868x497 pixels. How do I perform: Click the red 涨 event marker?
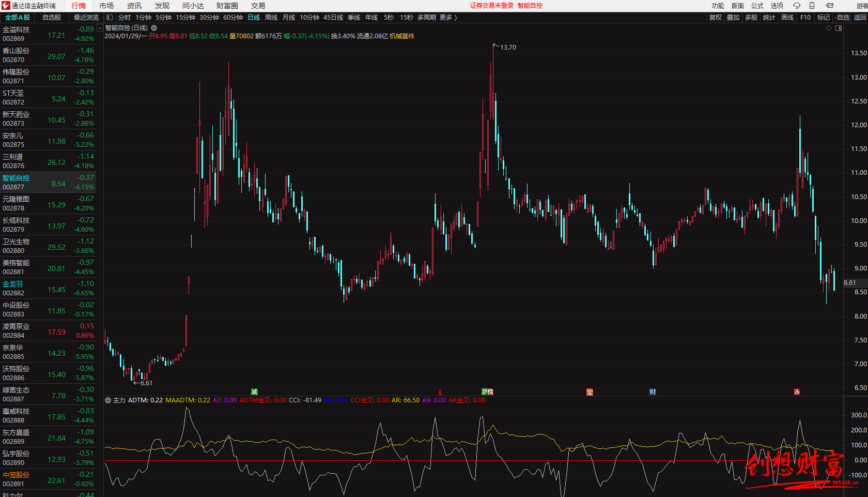coord(797,392)
